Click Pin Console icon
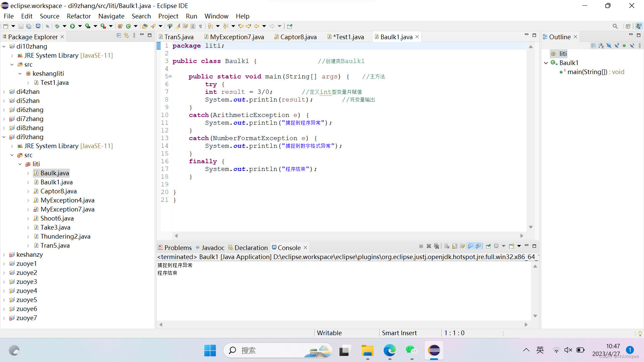Viewport: 644px width, 362px height. (x=488, y=246)
